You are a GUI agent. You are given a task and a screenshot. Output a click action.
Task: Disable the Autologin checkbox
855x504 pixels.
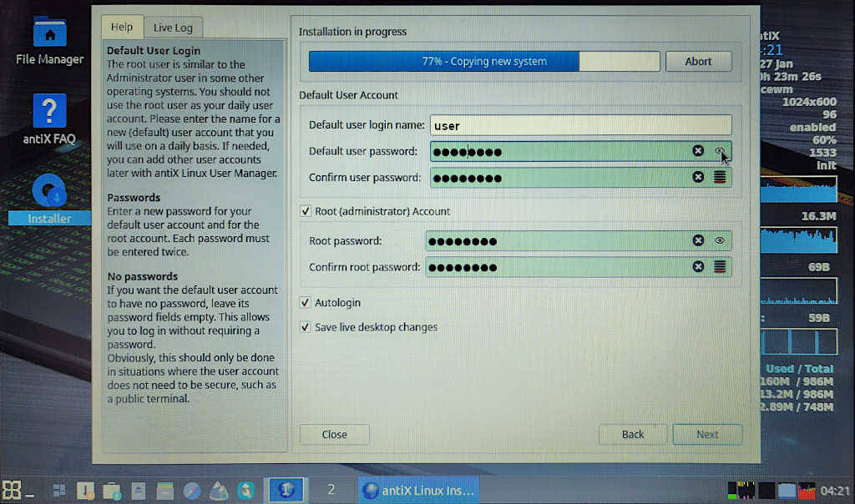pos(306,302)
